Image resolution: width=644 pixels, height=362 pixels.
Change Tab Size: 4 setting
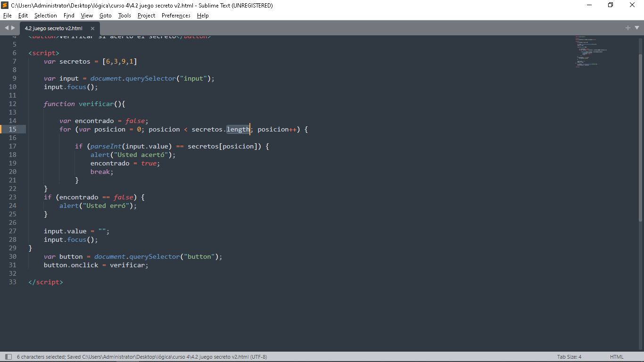(x=569, y=357)
